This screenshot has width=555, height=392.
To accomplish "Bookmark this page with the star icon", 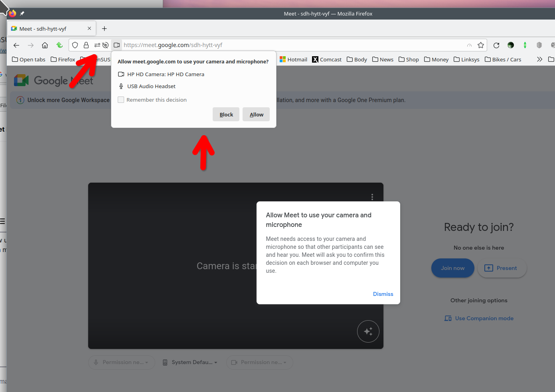I will [481, 45].
